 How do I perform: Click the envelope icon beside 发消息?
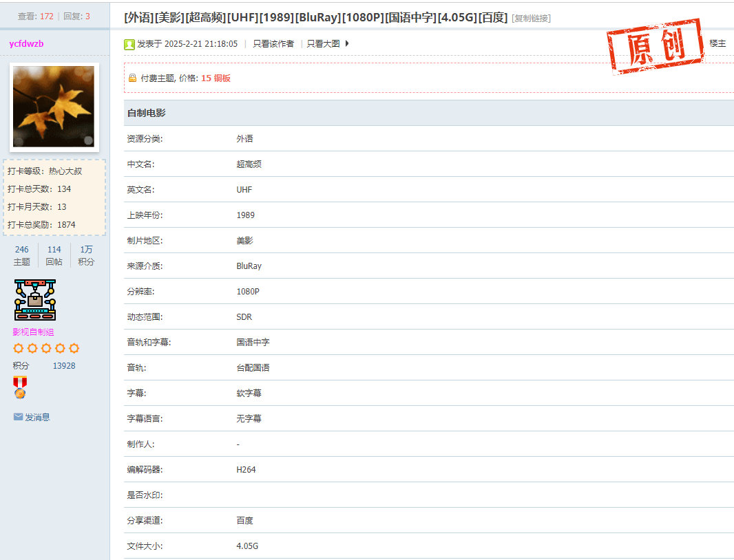(x=19, y=417)
